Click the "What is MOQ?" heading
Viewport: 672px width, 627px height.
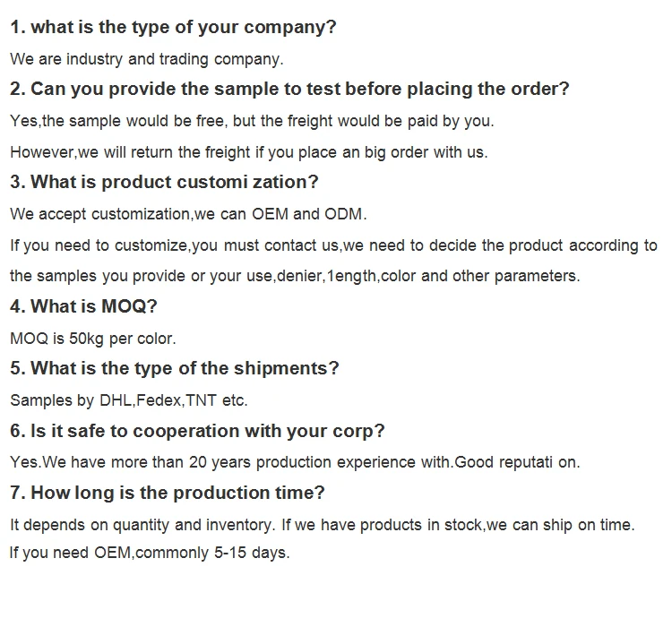[x=83, y=307]
